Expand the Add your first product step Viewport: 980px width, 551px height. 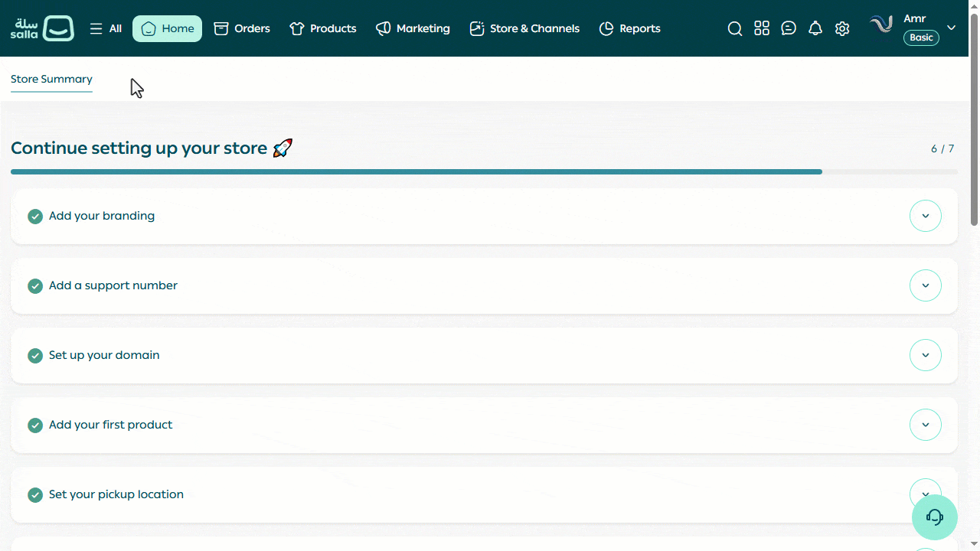(926, 425)
